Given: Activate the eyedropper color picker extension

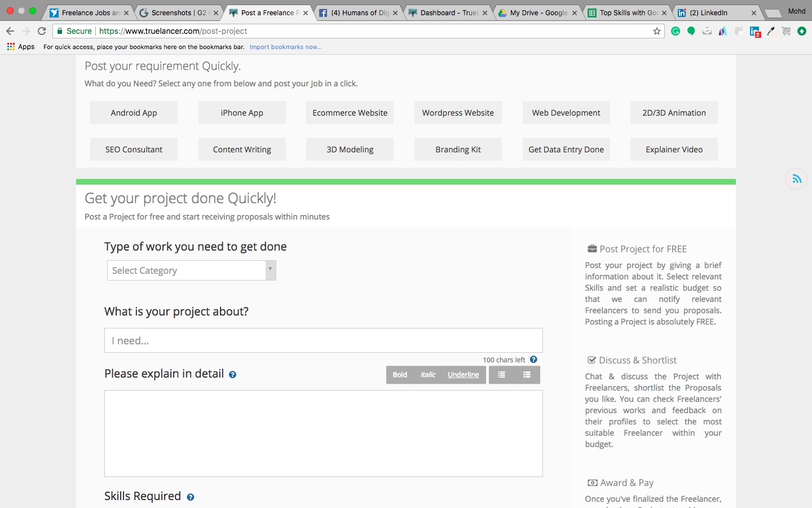Looking at the screenshot, I should (x=771, y=31).
